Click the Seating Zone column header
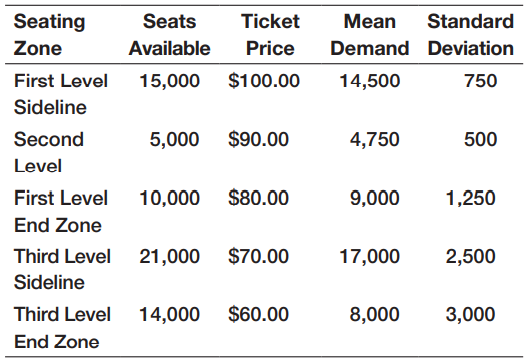This screenshot has width=530, height=363. (x=49, y=35)
